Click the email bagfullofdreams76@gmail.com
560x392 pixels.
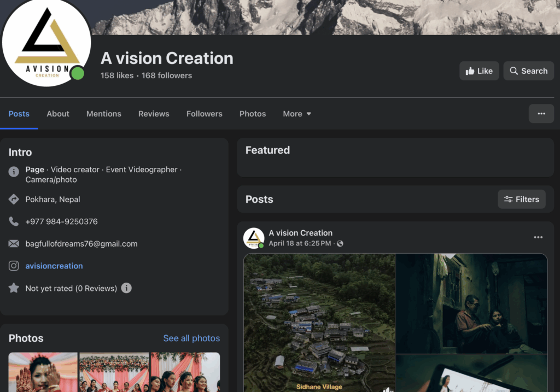tap(81, 243)
